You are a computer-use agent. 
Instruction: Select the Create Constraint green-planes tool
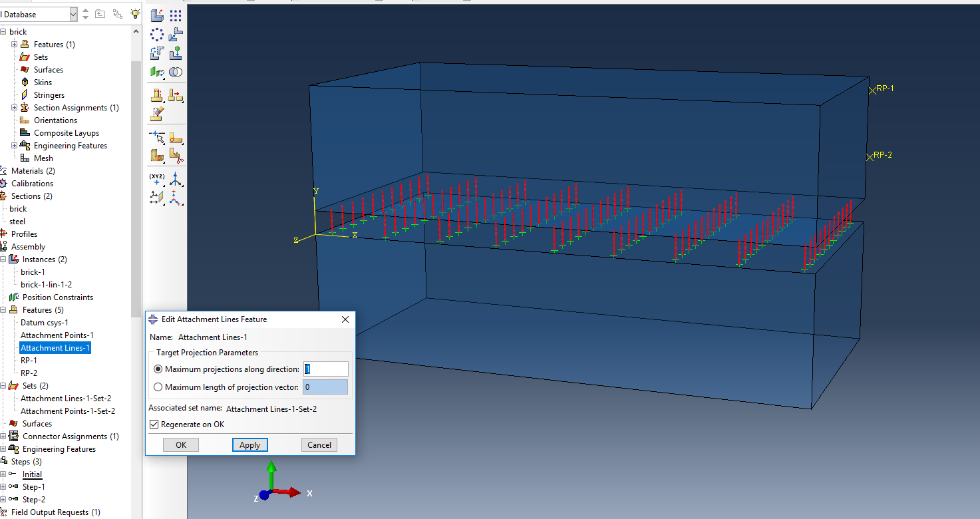(x=158, y=71)
